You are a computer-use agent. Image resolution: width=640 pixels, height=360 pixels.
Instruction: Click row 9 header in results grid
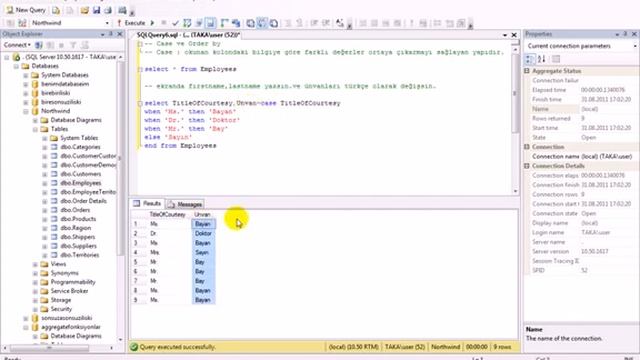pos(139,300)
